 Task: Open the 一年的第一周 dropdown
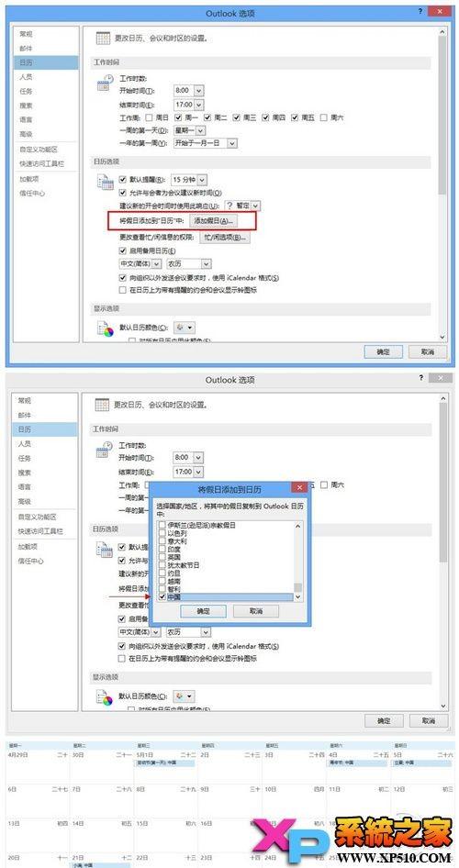pyautogui.click(x=205, y=143)
